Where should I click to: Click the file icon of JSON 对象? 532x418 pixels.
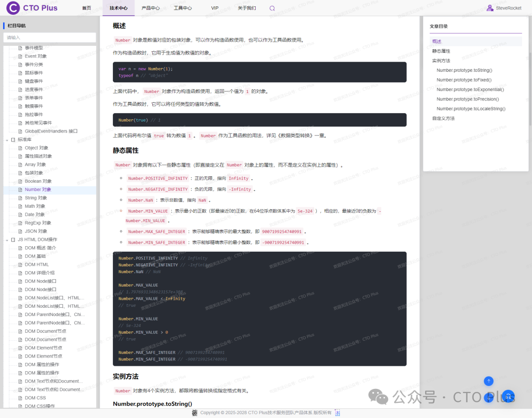point(20,231)
